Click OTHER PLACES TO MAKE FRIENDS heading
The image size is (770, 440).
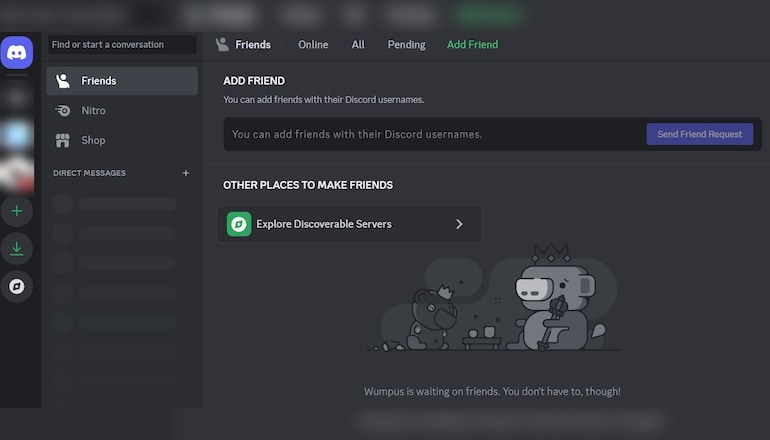(308, 185)
